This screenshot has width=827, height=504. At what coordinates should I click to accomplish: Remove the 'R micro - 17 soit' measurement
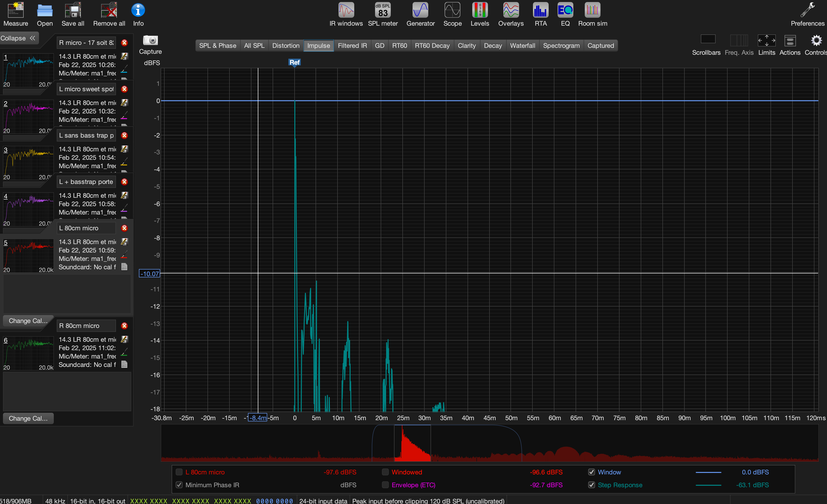(x=124, y=43)
